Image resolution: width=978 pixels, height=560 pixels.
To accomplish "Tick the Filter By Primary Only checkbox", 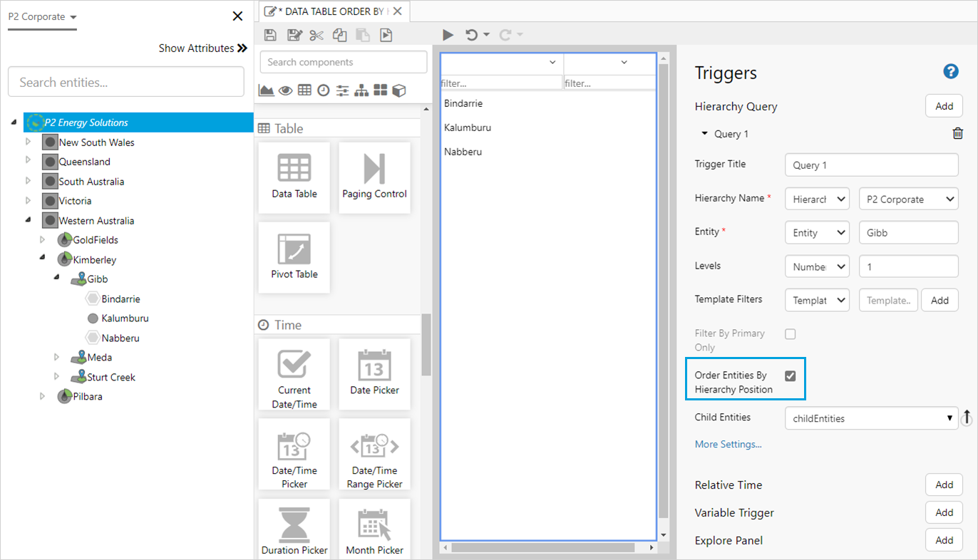I will (790, 333).
